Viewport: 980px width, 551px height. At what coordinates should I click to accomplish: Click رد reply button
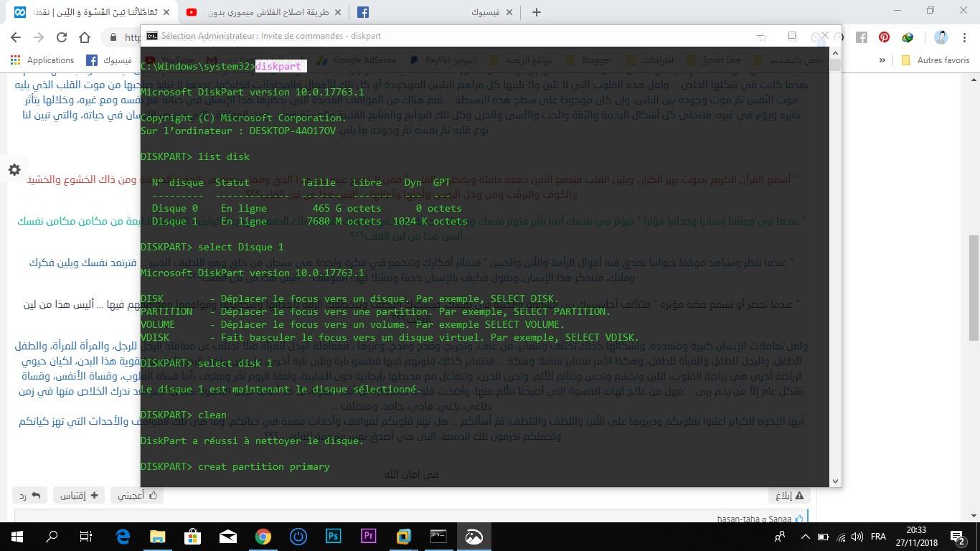click(x=30, y=495)
